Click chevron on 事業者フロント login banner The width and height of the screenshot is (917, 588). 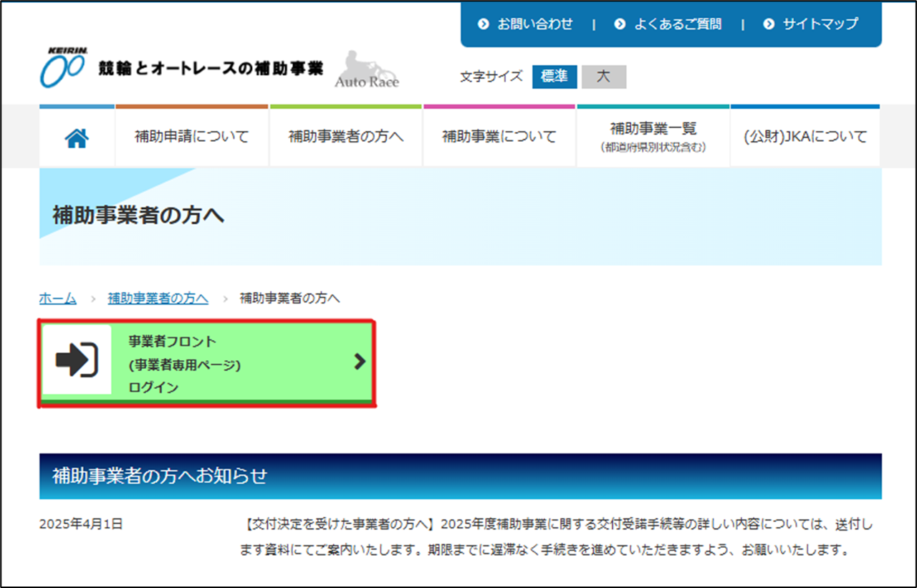pyautogui.click(x=360, y=362)
